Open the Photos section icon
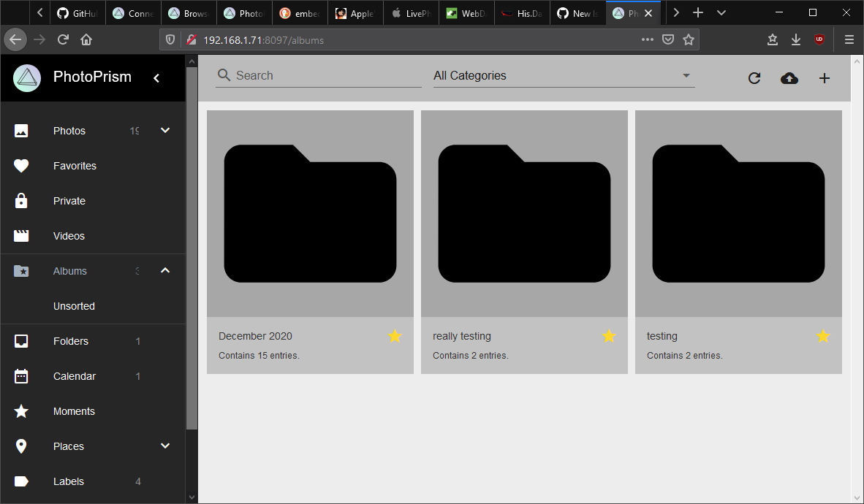 pos(22,131)
